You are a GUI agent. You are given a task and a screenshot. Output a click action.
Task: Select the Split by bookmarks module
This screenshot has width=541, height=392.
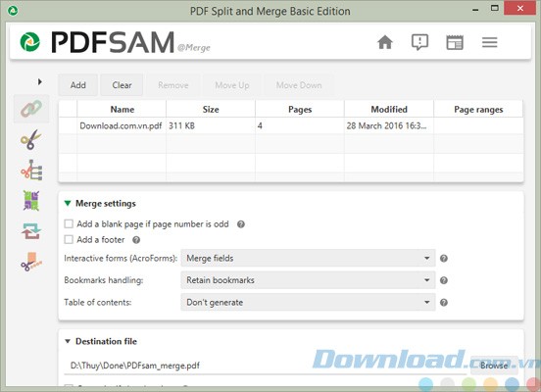click(x=31, y=170)
